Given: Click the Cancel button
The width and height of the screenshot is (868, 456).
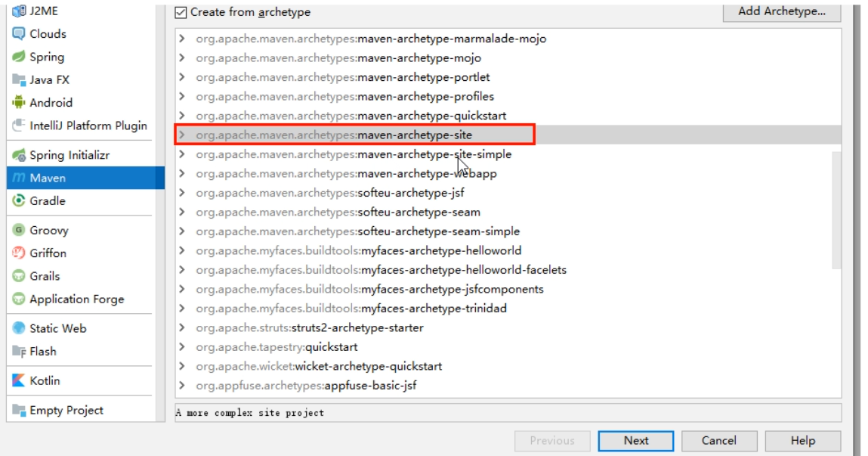Looking at the screenshot, I should (x=719, y=440).
